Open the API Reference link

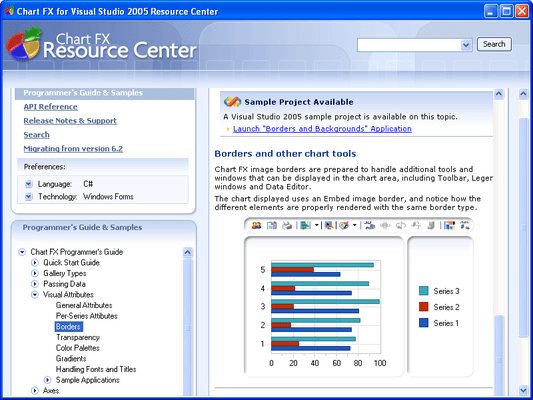[x=50, y=107]
